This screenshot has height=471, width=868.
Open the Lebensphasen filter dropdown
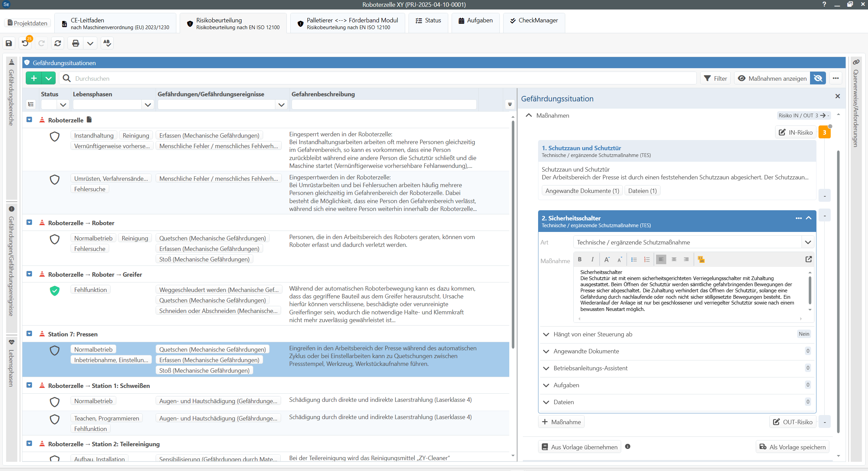point(148,105)
